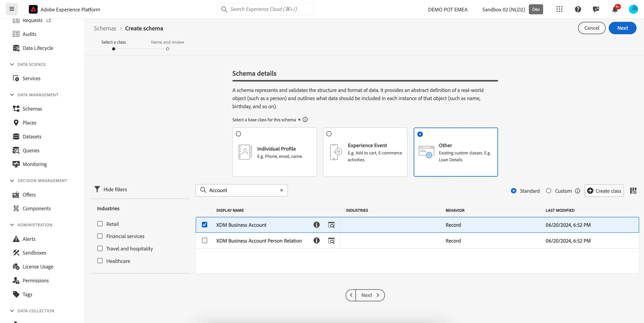
Task: Go to previous page arrow in pagination
Action: click(x=351, y=295)
